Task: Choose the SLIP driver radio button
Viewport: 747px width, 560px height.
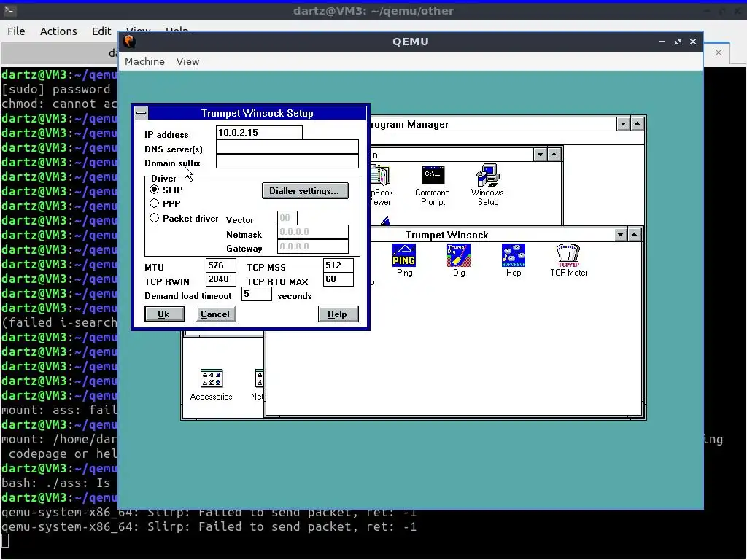Action: [x=155, y=190]
